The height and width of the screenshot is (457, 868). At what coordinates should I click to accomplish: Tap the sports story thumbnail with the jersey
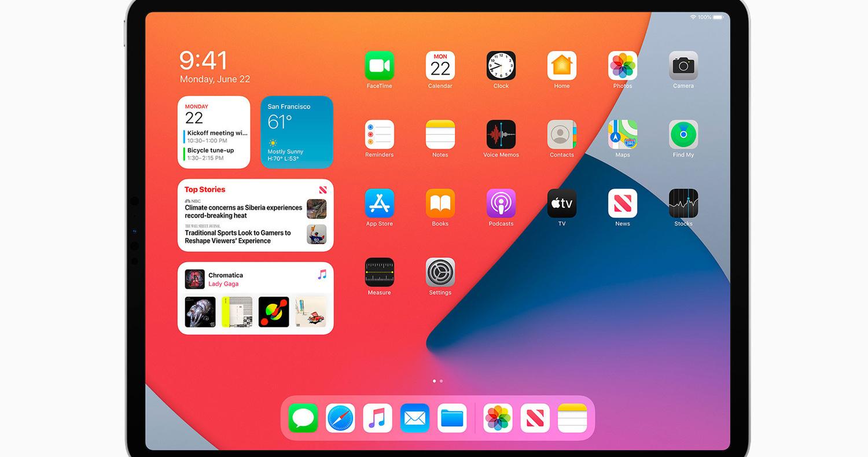click(x=317, y=234)
